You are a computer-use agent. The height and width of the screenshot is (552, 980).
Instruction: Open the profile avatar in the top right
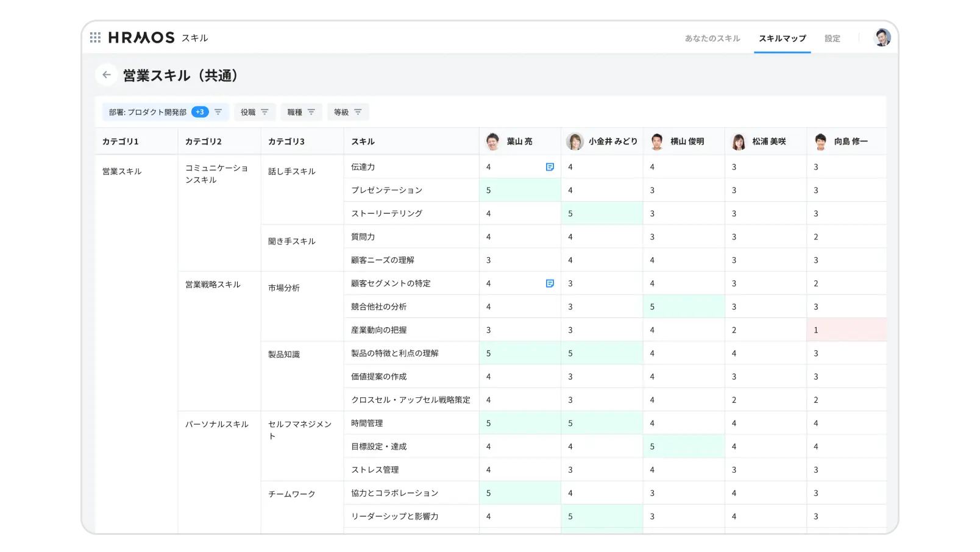click(881, 37)
